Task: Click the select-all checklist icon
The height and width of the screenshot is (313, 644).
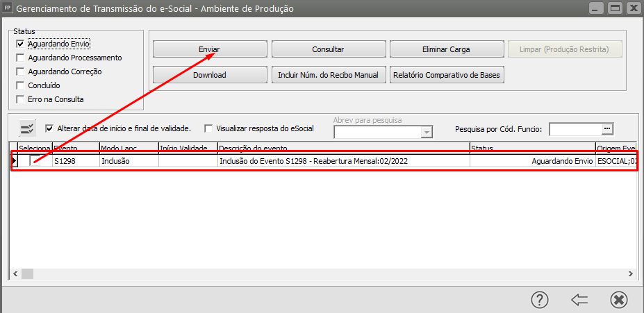Action: (x=28, y=129)
